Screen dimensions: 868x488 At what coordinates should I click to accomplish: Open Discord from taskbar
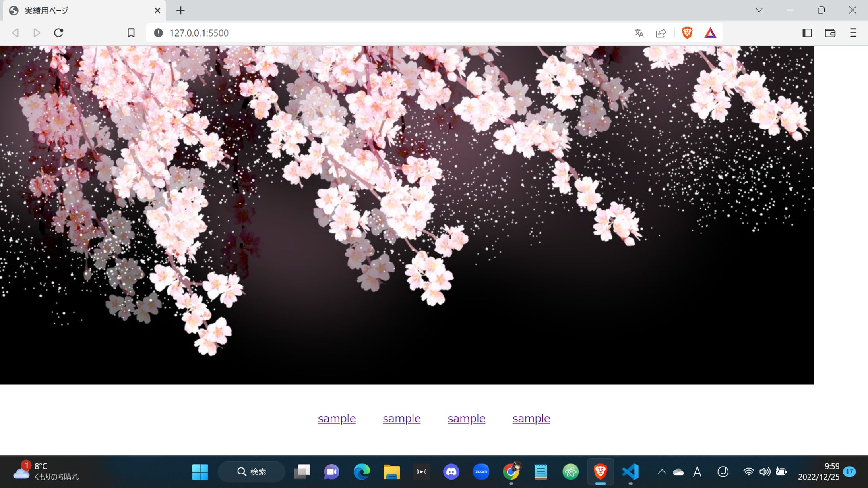[451, 472]
